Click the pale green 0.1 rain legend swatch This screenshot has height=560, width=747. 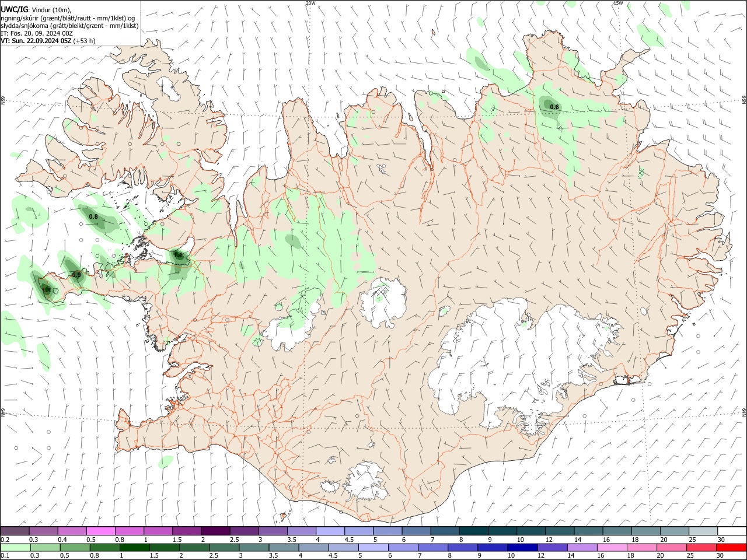pyautogui.click(x=15, y=547)
